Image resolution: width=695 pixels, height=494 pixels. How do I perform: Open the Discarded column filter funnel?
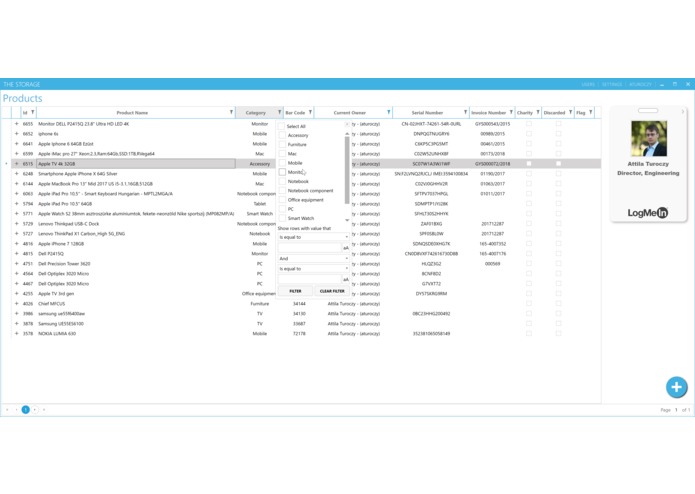point(570,113)
